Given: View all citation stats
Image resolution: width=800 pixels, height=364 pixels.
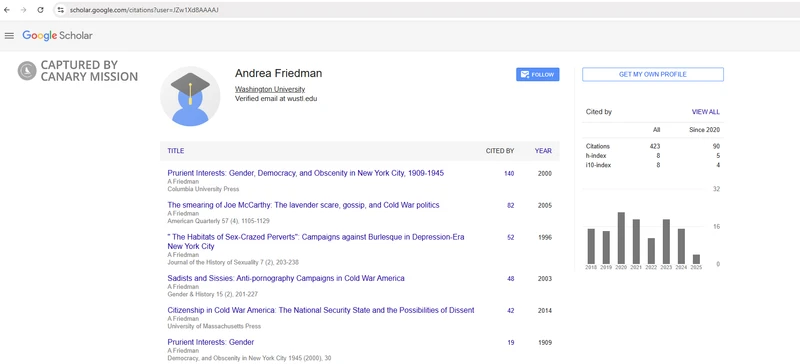Looking at the screenshot, I should coord(706,112).
